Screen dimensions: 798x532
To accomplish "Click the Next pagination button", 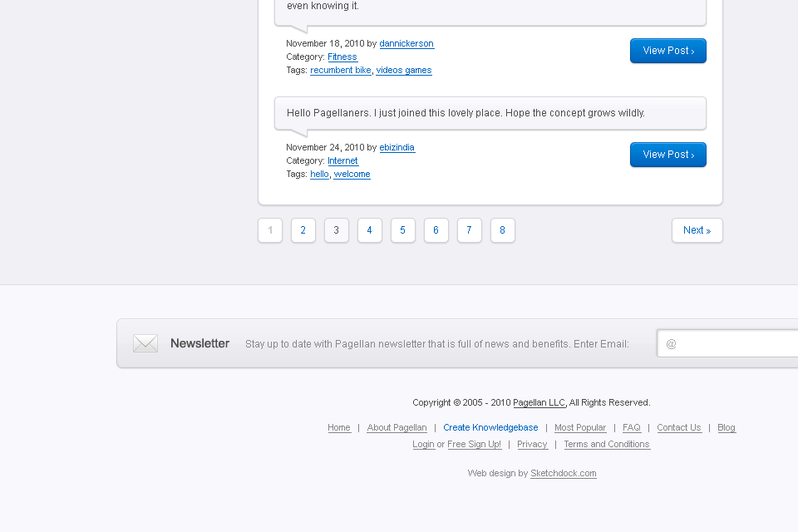I will point(697,230).
